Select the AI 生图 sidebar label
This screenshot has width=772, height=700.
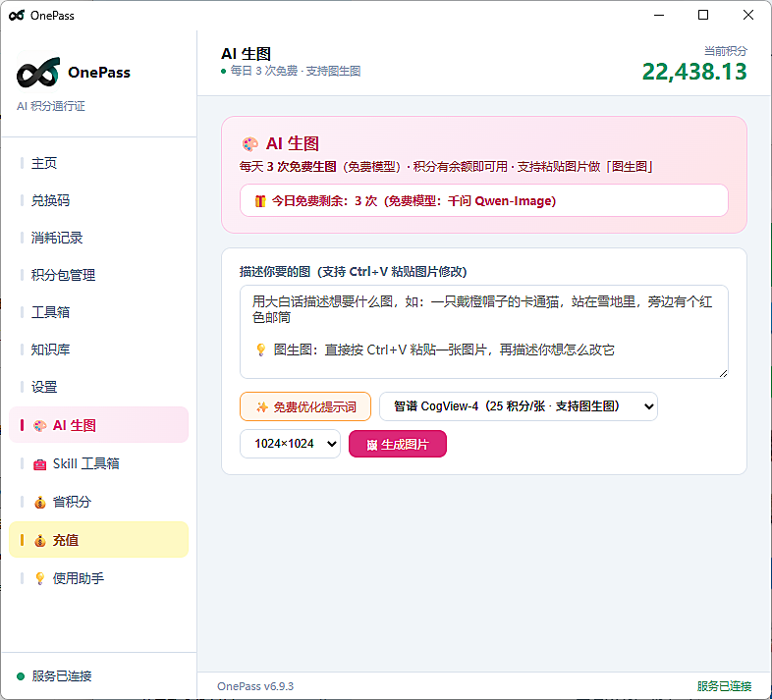(x=75, y=425)
